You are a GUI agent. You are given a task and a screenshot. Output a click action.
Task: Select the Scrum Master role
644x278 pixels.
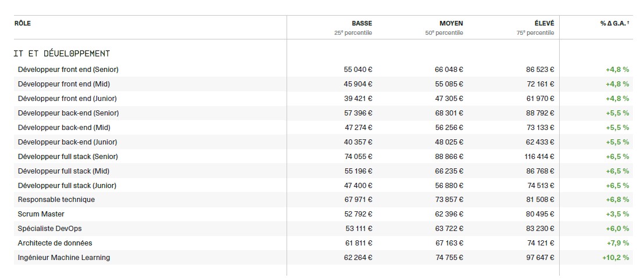40,214
